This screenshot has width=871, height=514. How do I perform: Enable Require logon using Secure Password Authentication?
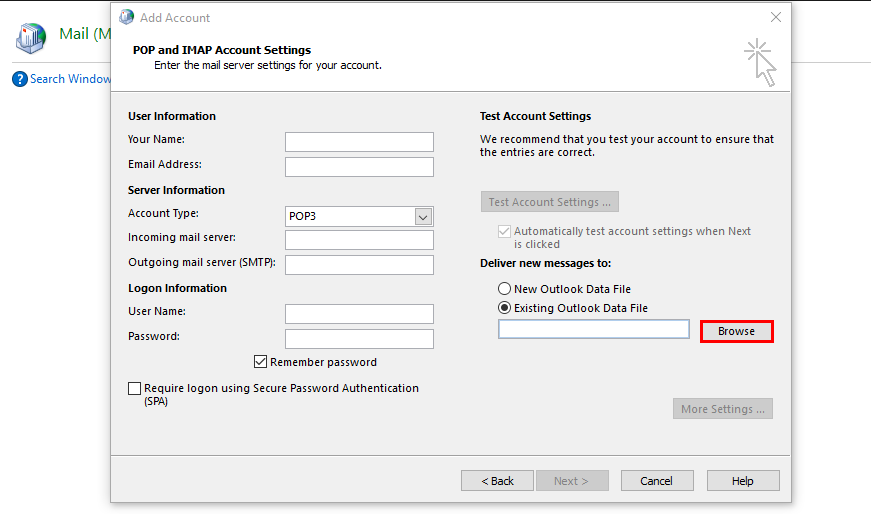point(134,388)
